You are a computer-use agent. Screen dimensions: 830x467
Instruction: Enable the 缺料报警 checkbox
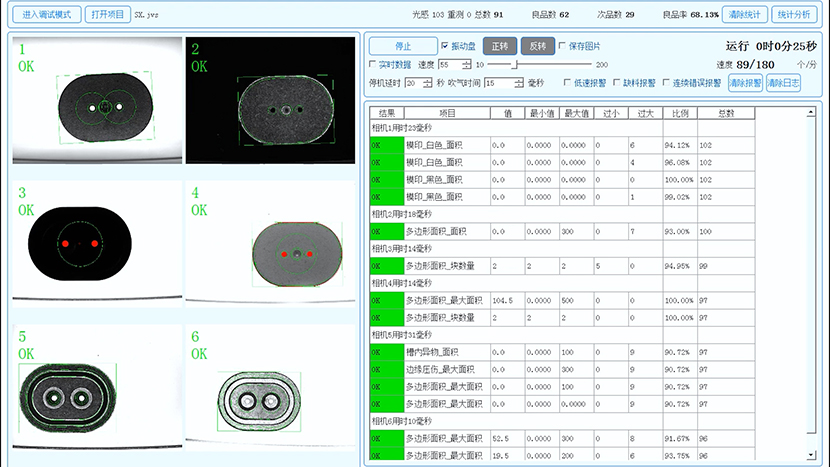(x=616, y=83)
